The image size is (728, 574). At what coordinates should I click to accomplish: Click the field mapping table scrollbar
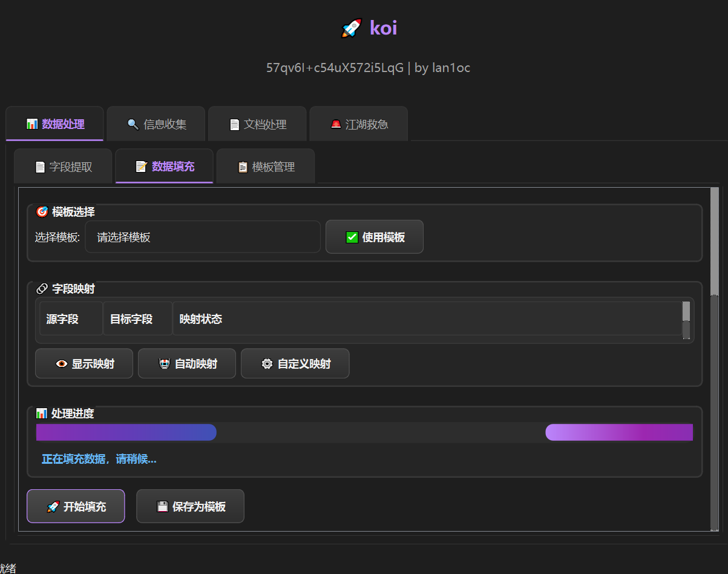(x=686, y=320)
